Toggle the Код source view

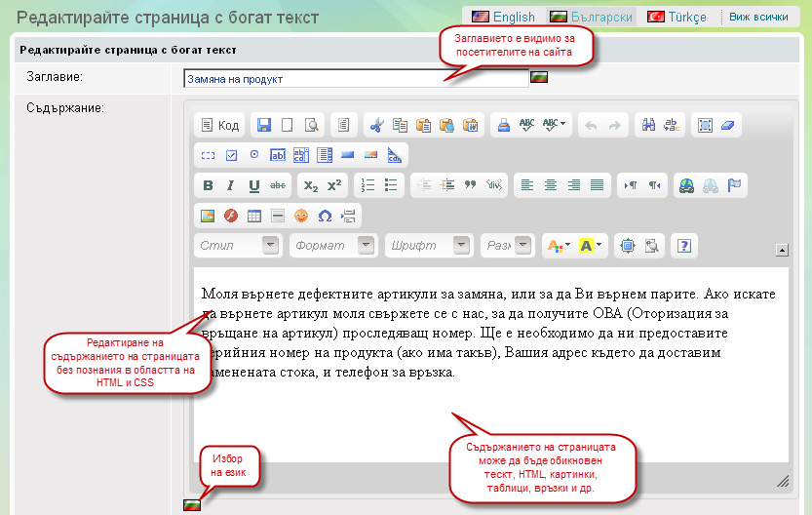[218, 125]
